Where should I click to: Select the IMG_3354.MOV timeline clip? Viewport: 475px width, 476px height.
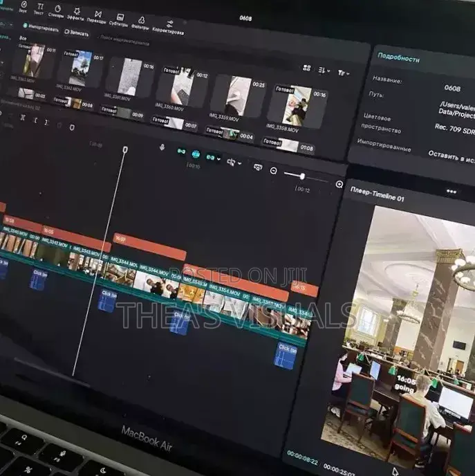[x=228, y=301]
